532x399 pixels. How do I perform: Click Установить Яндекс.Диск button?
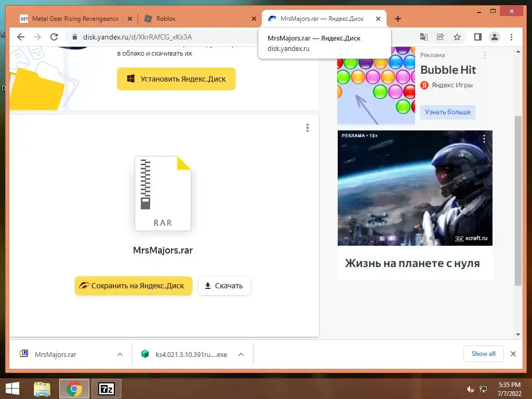coord(176,79)
